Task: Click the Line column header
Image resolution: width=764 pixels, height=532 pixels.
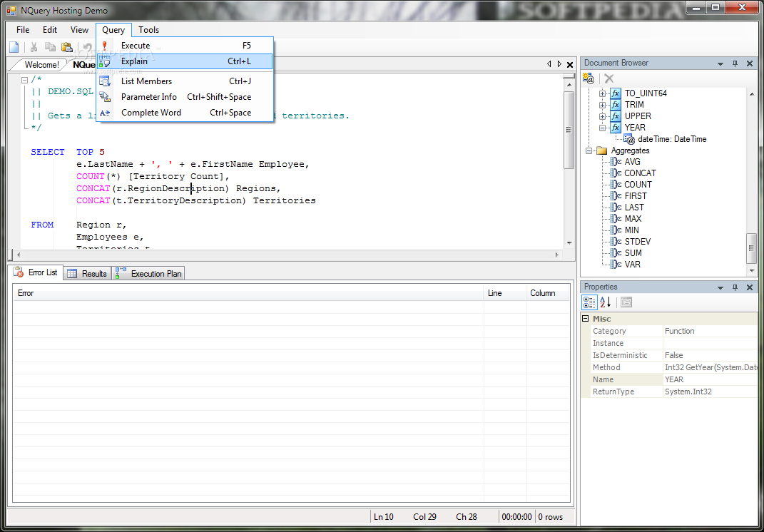Action: tap(505, 293)
